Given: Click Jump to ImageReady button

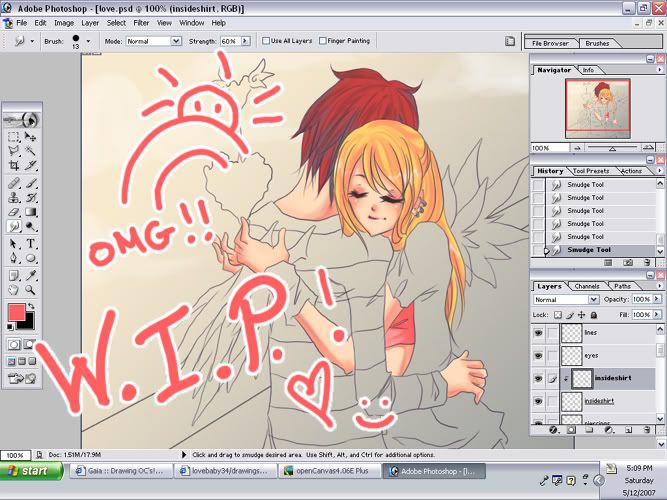Looking at the screenshot, I should point(22,378).
